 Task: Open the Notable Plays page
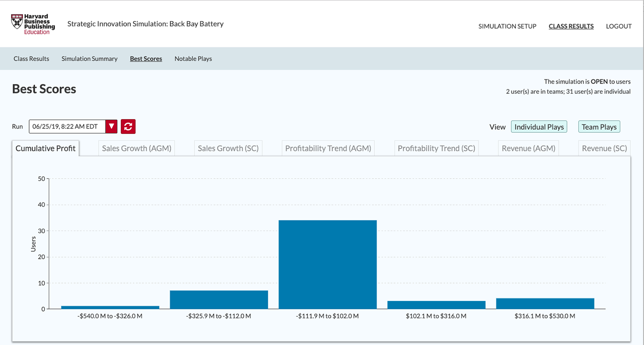coord(193,59)
